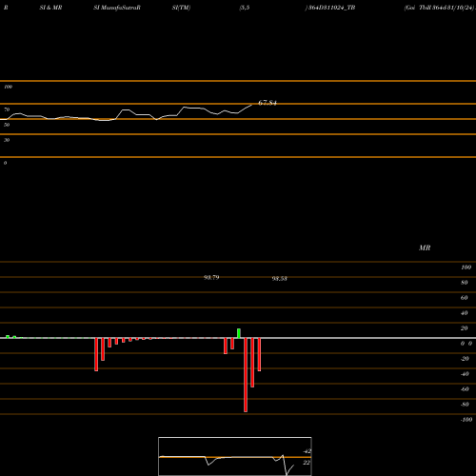Click the 42 label in mini chart

pos(307,451)
